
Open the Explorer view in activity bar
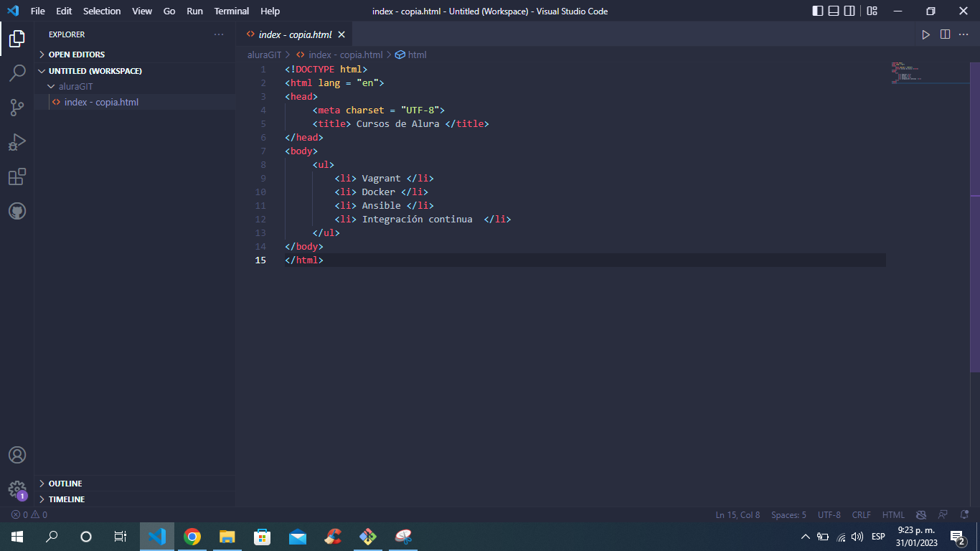pyautogui.click(x=17, y=39)
